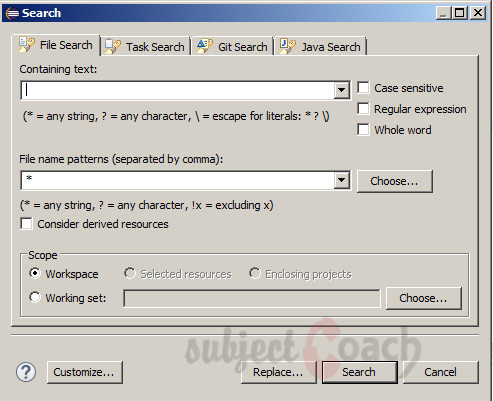Maximize the Search dialog window
The image size is (493, 401).
[x=459, y=13]
